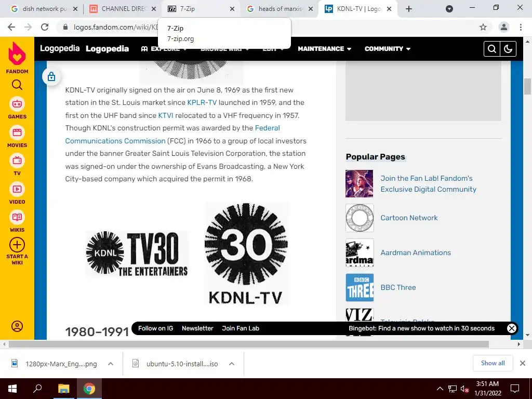The height and width of the screenshot is (399, 532).
Task: Click the BBC Three thumbnail
Action: coord(360,287)
